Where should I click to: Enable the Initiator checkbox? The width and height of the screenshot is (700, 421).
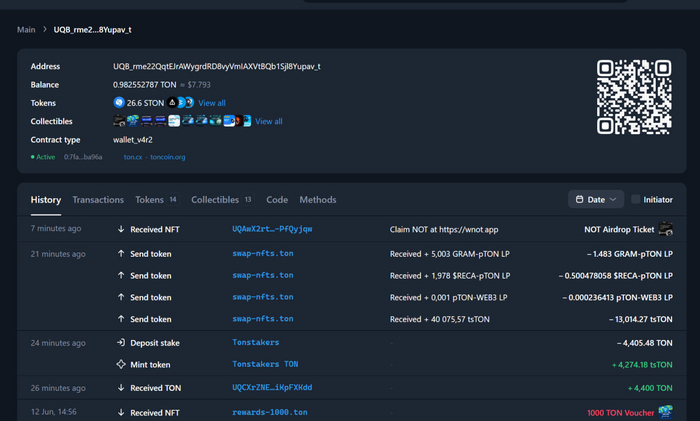[636, 199]
